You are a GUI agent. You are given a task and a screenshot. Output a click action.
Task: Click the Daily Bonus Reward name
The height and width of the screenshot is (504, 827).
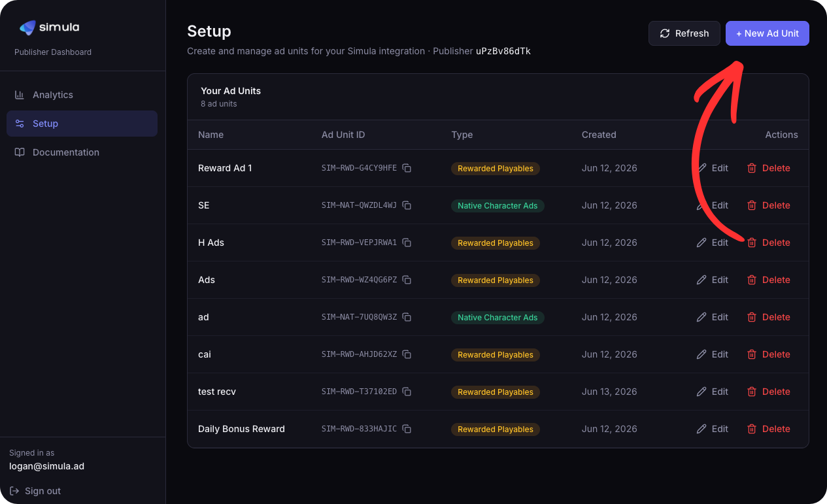[x=241, y=429]
